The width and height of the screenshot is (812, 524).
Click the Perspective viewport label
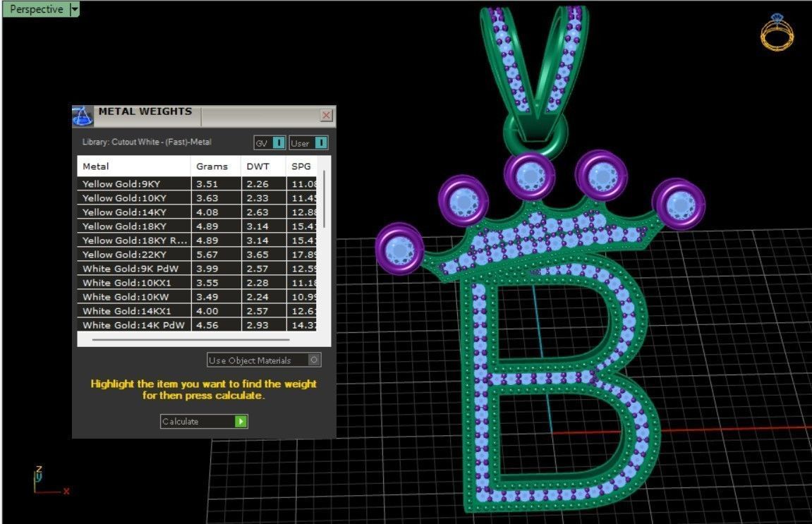(36, 9)
